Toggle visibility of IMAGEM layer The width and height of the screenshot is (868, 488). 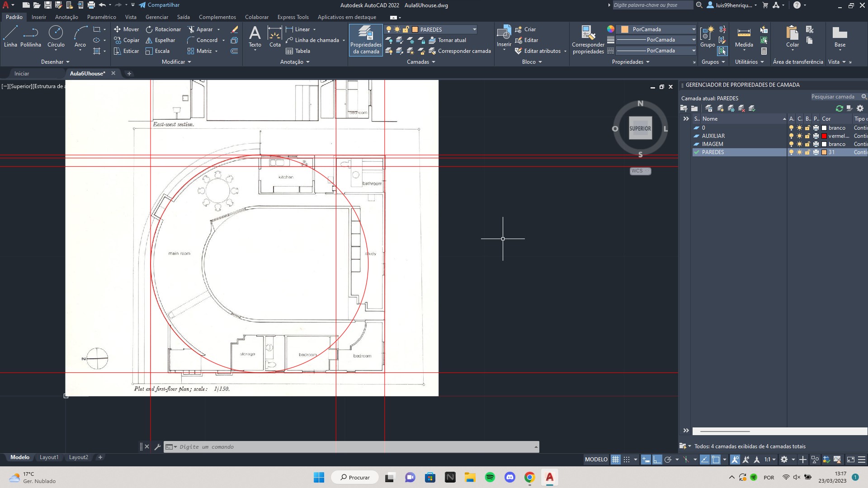point(791,144)
